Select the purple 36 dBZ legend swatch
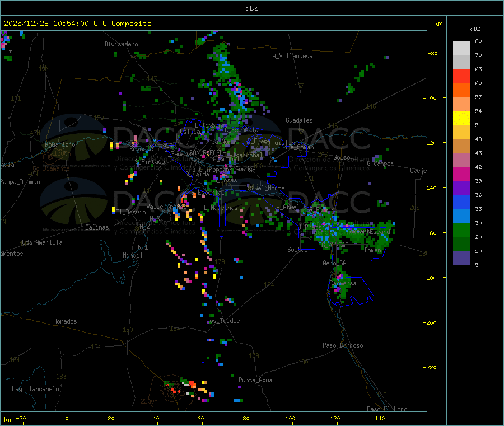Screen dimensions: 504x426 click(x=461, y=188)
